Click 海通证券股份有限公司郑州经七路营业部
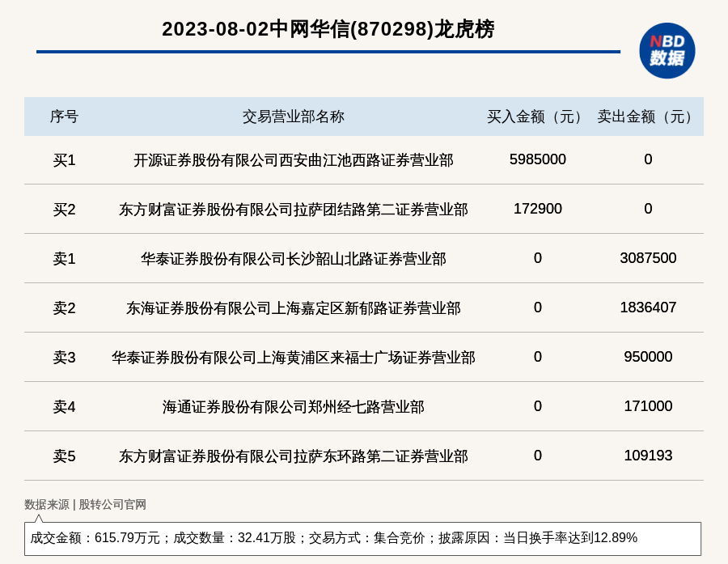728x564 pixels. (294, 407)
